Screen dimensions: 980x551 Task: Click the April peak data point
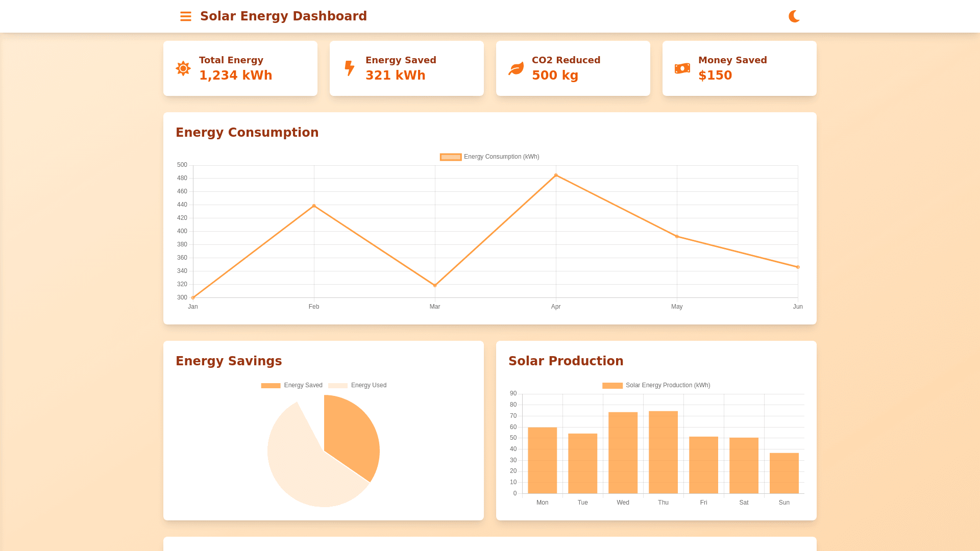coord(556,176)
